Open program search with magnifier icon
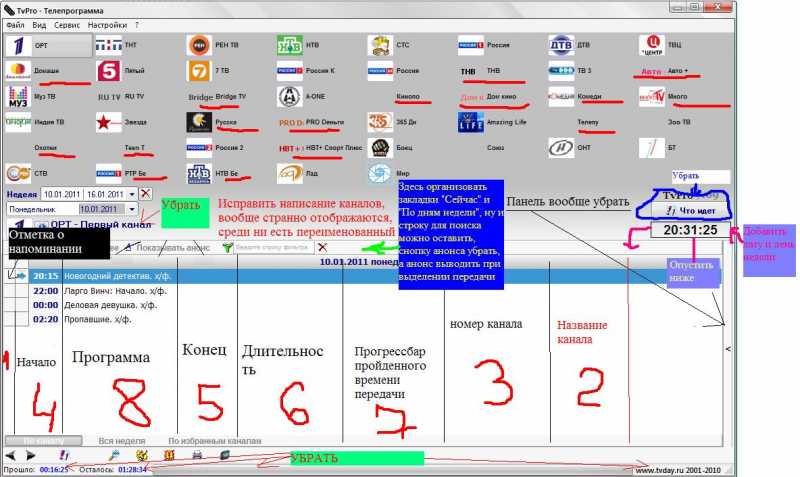The image size is (800, 477). coord(114,455)
